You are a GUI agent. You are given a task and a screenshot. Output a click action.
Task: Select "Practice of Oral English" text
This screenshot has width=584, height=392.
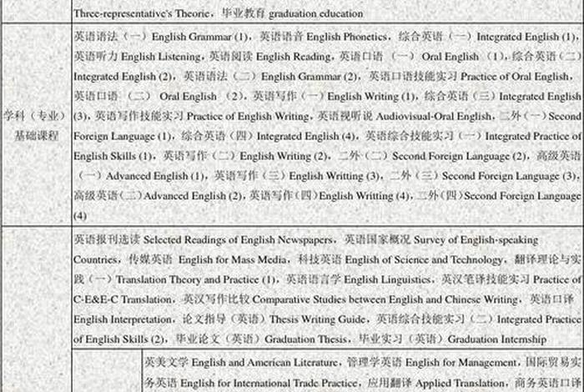(515, 77)
